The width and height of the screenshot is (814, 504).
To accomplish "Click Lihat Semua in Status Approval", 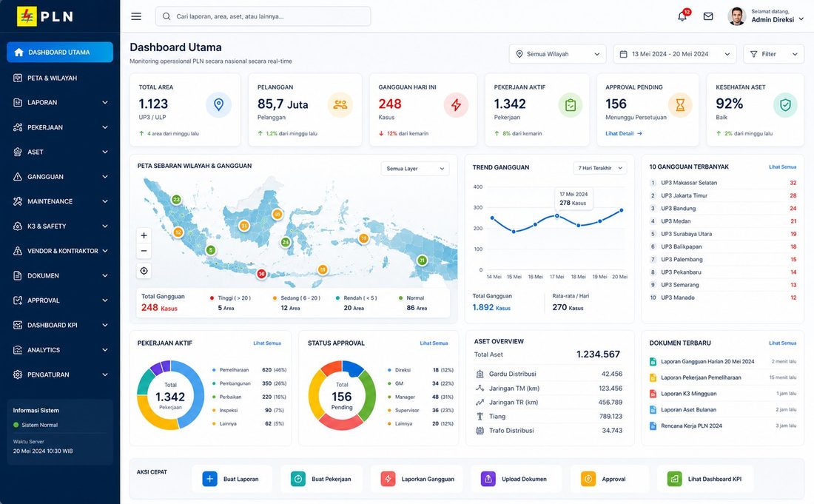I will [x=434, y=343].
